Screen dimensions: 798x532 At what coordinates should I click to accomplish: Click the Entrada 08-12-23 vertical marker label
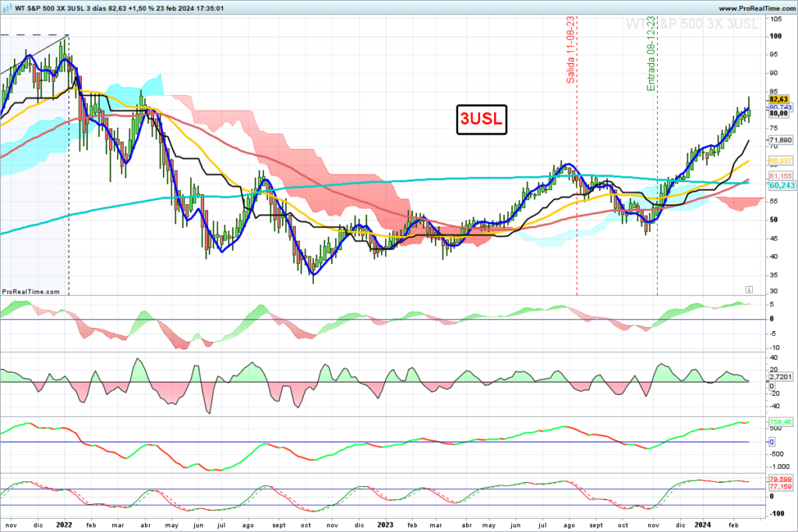point(651,54)
